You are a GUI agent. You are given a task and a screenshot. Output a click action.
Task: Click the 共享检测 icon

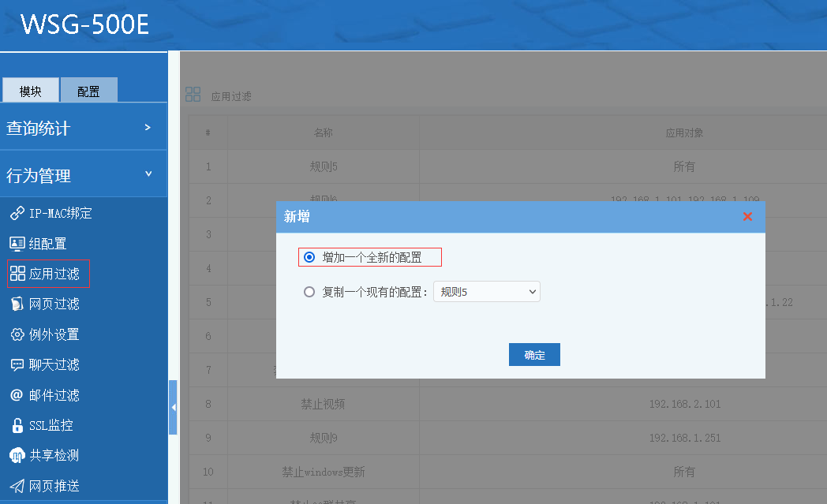point(17,456)
